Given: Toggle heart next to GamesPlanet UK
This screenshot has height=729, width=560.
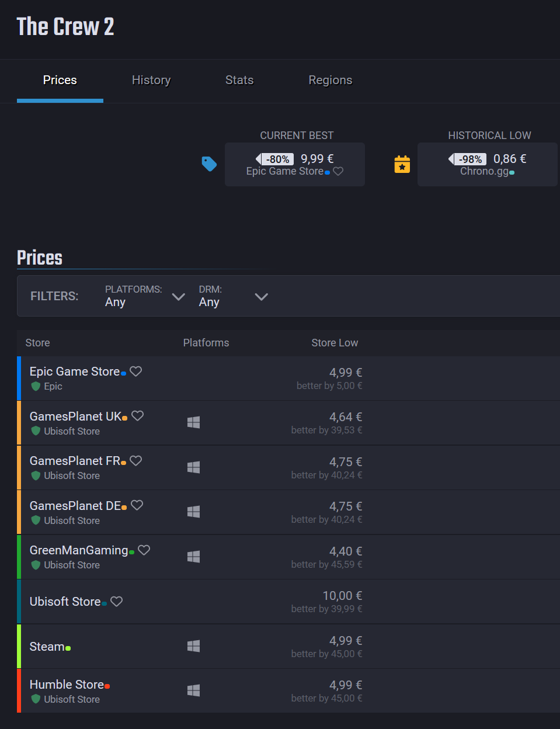Looking at the screenshot, I should 138,416.
